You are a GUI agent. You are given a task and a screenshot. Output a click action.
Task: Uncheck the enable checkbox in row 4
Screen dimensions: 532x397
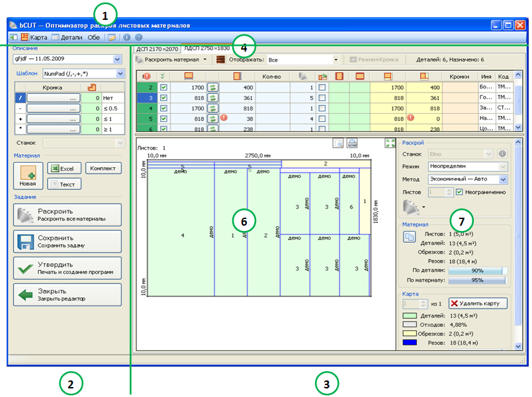point(163,109)
